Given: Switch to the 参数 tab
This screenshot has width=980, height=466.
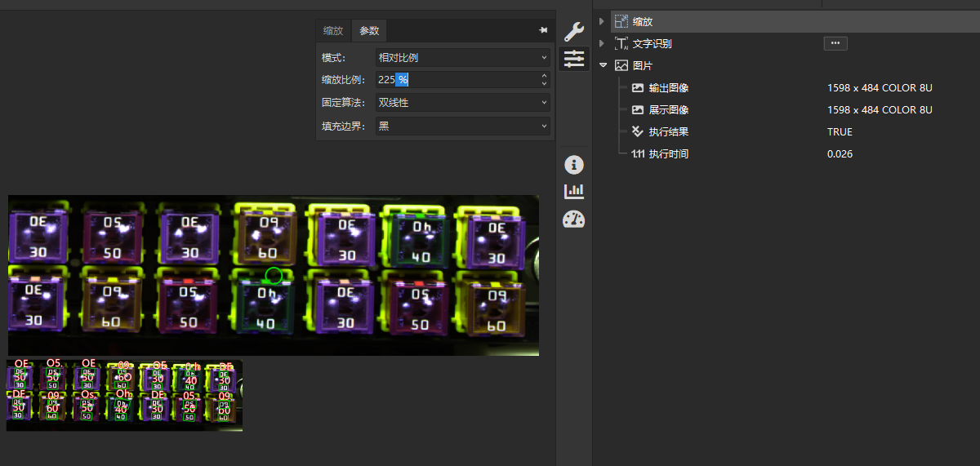Looking at the screenshot, I should tap(369, 31).
